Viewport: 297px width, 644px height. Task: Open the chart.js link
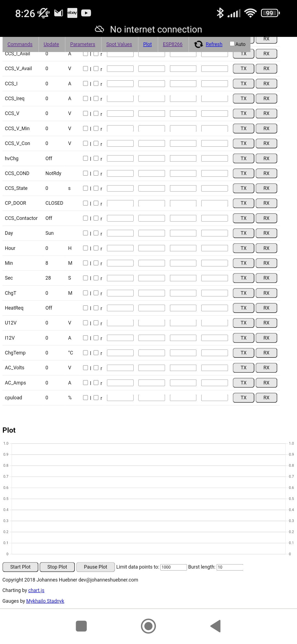pos(36,590)
